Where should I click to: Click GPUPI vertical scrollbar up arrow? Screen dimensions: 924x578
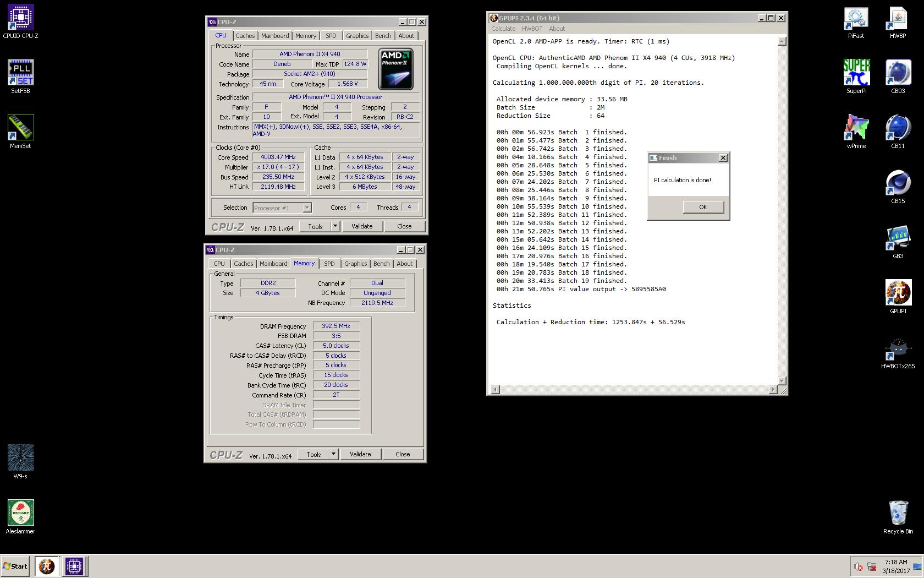(782, 41)
